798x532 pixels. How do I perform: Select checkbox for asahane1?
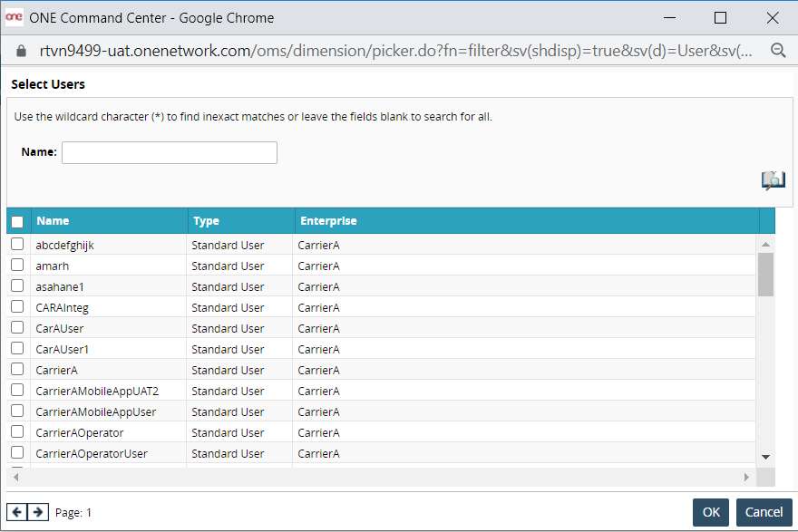tap(17, 285)
